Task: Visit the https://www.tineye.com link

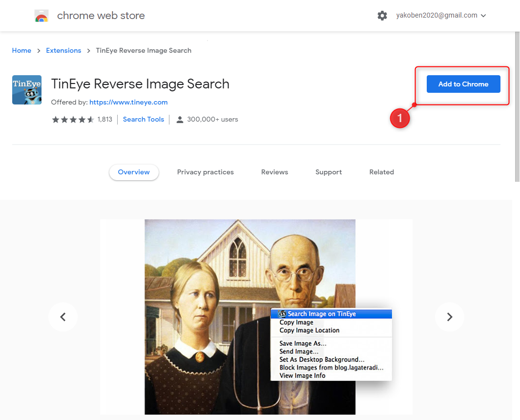Action: pyautogui.click(x=128, y=102)
